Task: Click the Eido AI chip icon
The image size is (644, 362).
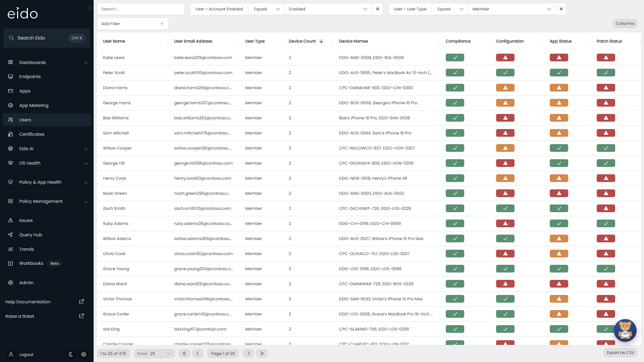Action: [x=10, y=148]
